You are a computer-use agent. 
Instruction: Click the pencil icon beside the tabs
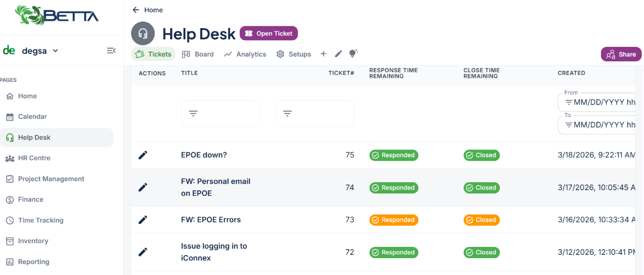coord(339,54)
